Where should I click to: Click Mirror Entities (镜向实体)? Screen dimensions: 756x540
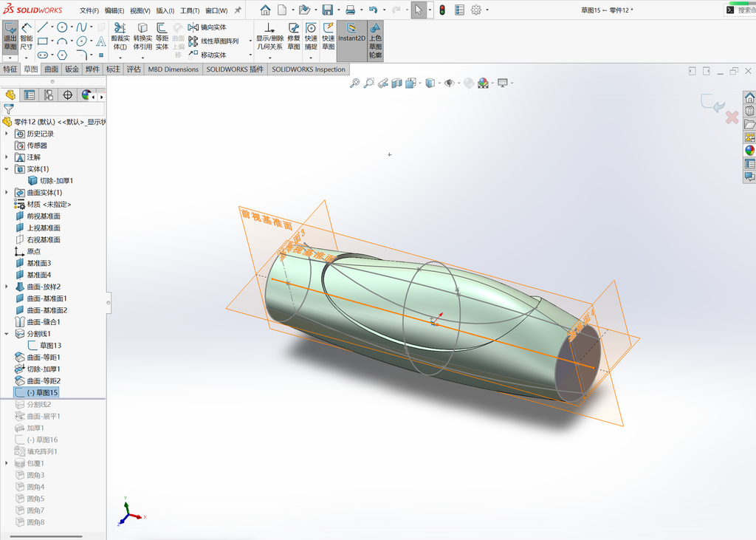coord(207,27)
